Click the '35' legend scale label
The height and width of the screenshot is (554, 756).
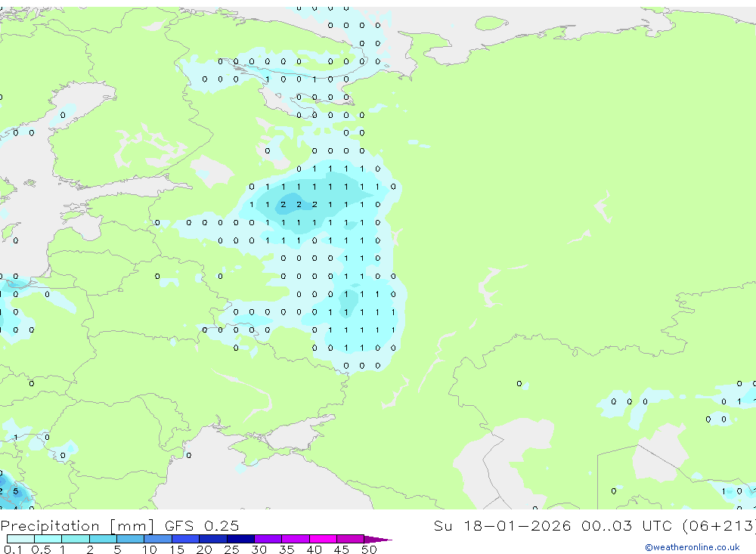pyautogui.click(x=287, y=549)
